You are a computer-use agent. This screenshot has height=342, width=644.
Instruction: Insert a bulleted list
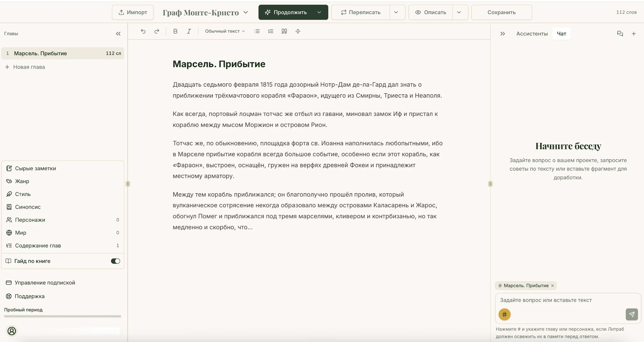257,31
